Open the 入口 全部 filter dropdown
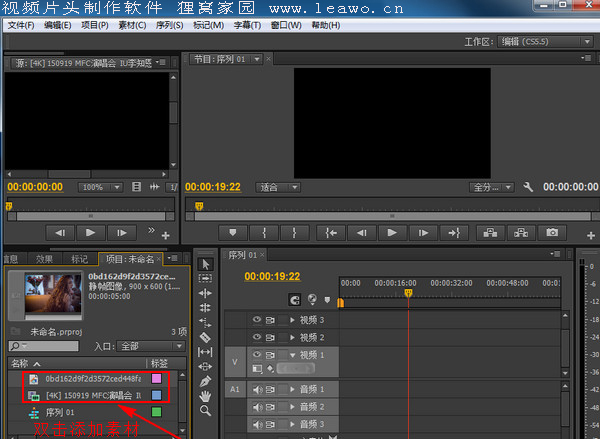The image size is (600, 439). (151, 346)
